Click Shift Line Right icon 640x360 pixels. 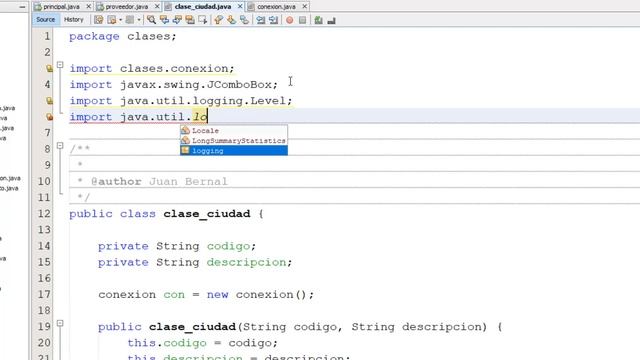coord(273,20)
